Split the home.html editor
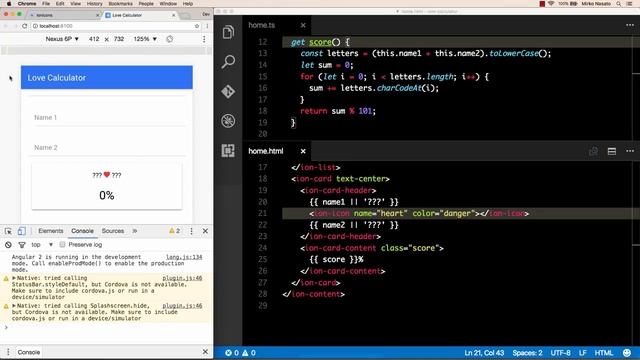 coord(611,151)
